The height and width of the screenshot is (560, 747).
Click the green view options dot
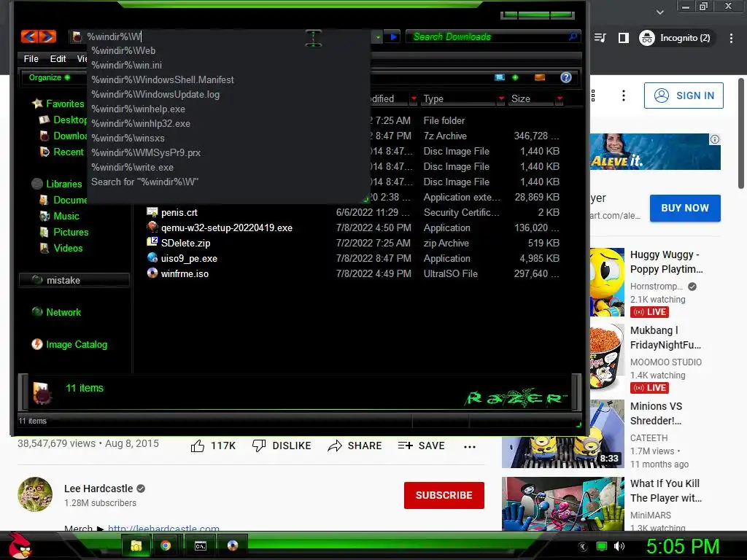[x=515, y=77]
